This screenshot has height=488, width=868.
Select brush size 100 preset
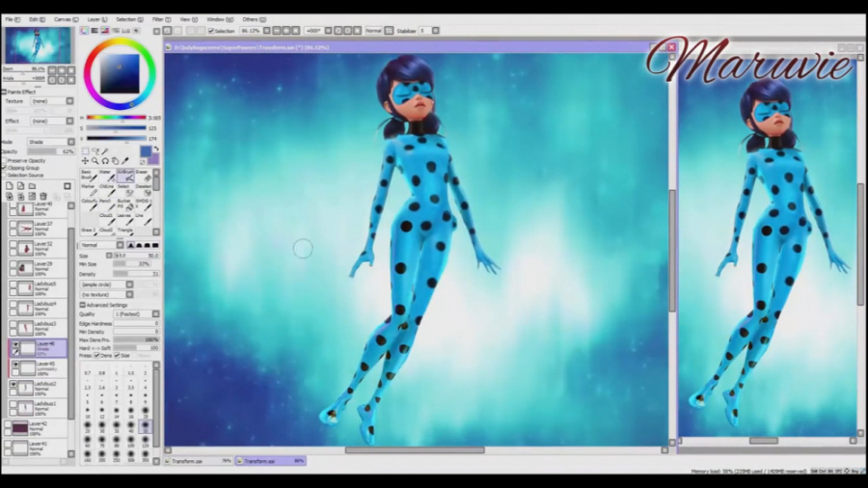[130, 440]
